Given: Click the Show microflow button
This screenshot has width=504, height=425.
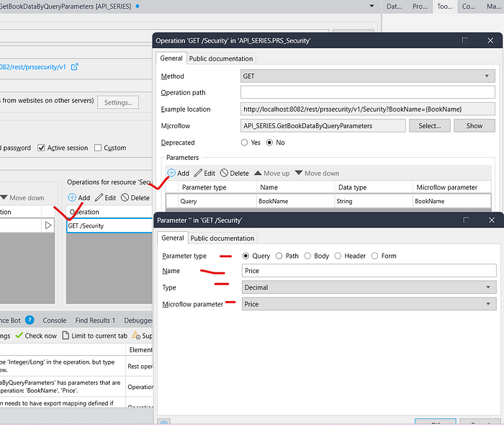Looking at the screenshot, I should (474, 125).
